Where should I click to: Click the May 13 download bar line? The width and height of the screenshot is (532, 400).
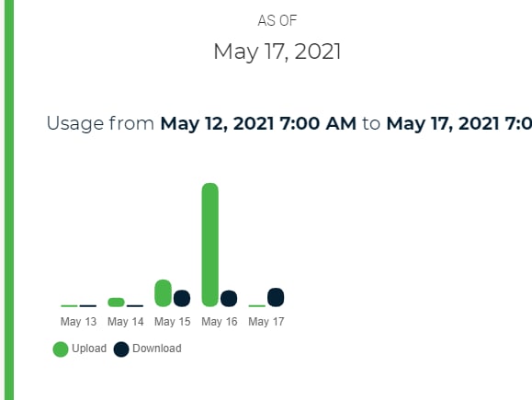click(88, 306)
